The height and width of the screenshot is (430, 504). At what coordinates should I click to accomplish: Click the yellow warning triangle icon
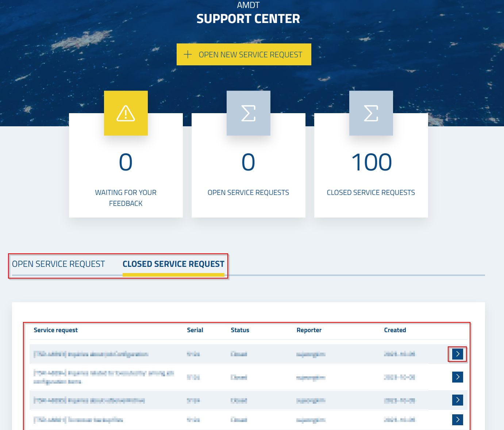click(126, 113)
